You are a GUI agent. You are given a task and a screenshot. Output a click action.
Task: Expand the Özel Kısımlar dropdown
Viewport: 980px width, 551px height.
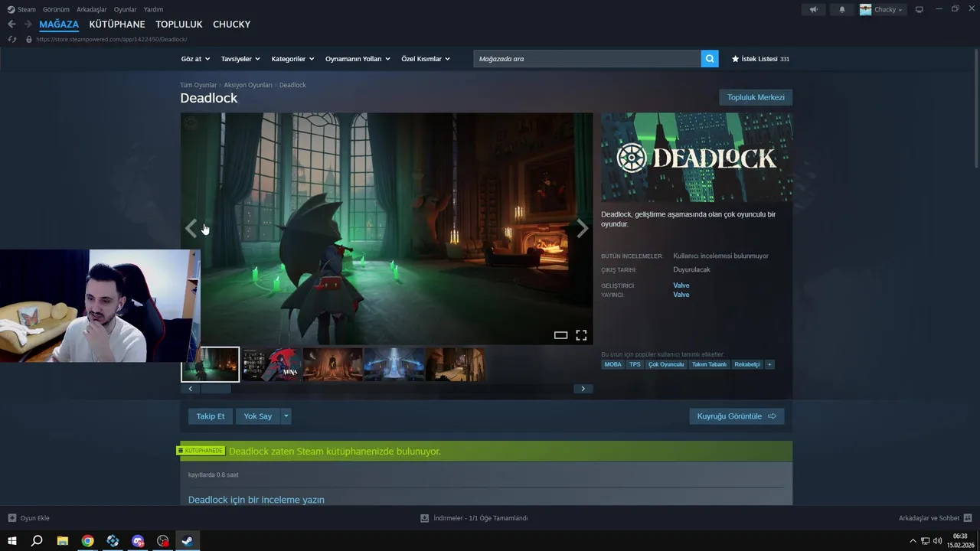click(426, 59)
